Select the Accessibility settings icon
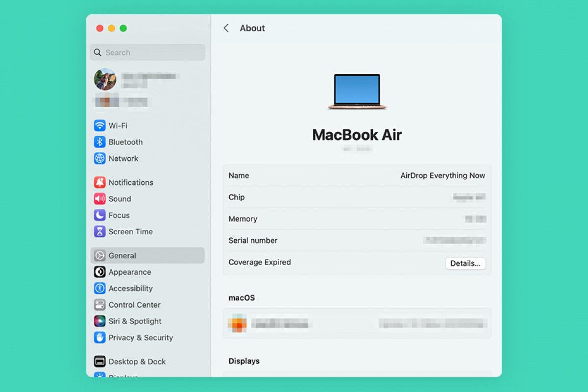 pos(100,288)
